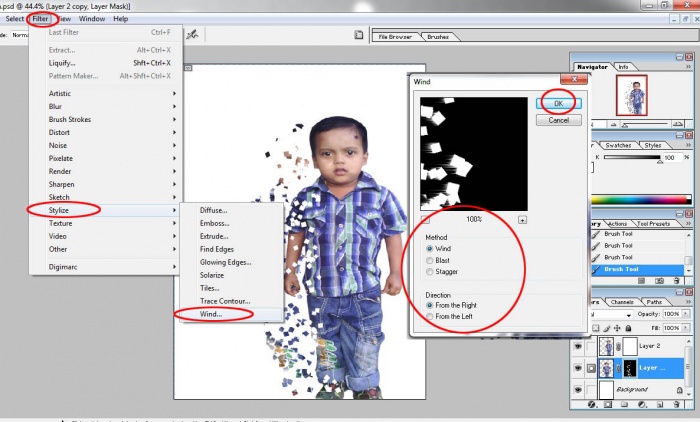This screenshot has width=700, height=422.
Task: Click the add layer style icon in Layers panel
Action: tap(592, 404)
